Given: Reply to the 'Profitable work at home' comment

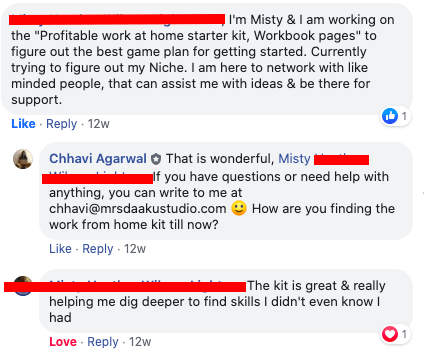Looking at the screenshot, I should [x=61, y=124].
